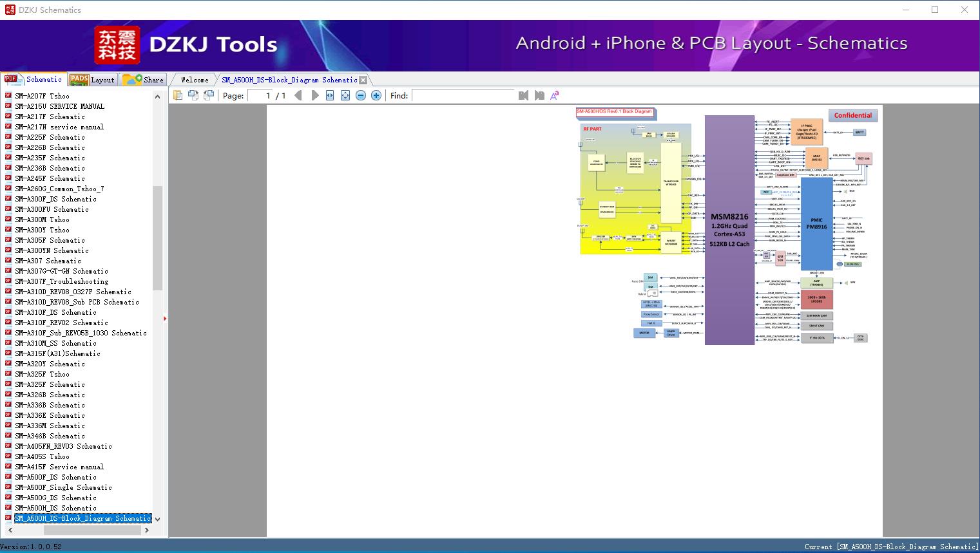The width and height of the screenshot is (980, 553).
Task: Click the fit page icon
Action: (345, 95)
